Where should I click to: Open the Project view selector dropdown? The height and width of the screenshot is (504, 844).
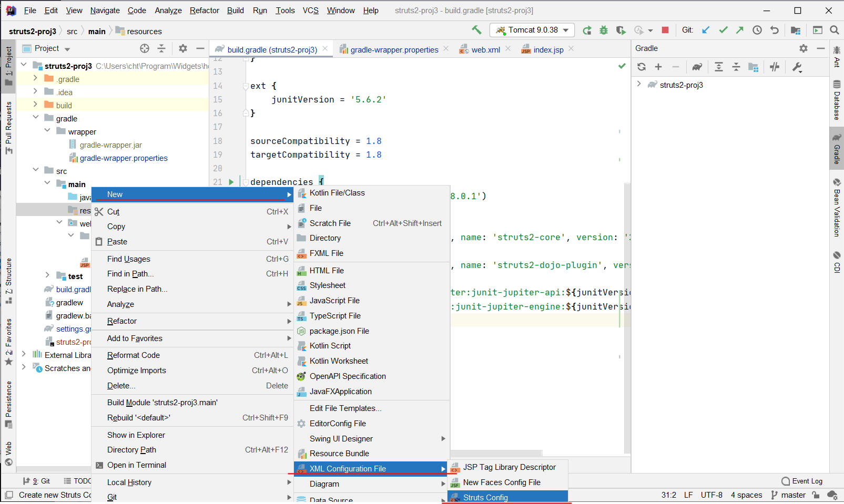53,48
